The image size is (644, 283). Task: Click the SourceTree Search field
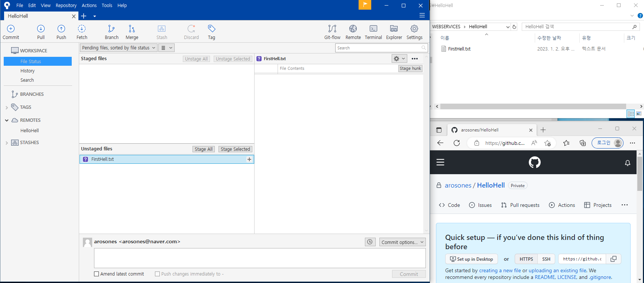coord(382,48)
